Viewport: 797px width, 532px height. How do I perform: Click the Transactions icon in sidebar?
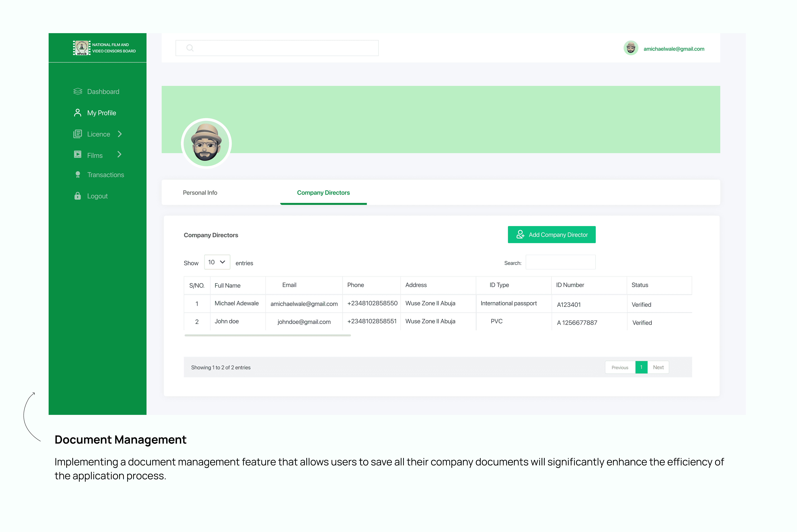tap(77, 174)
